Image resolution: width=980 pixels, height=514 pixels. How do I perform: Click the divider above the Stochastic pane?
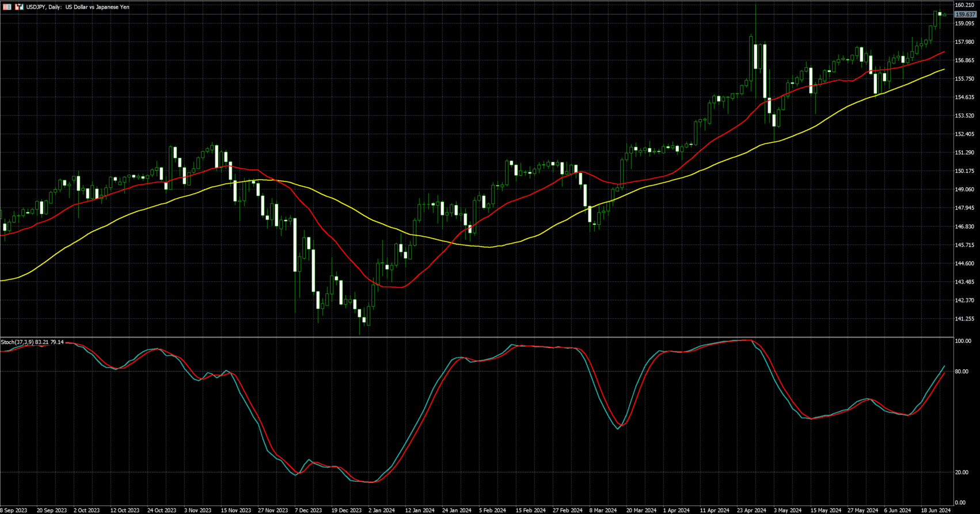click(x=477, y=337)
